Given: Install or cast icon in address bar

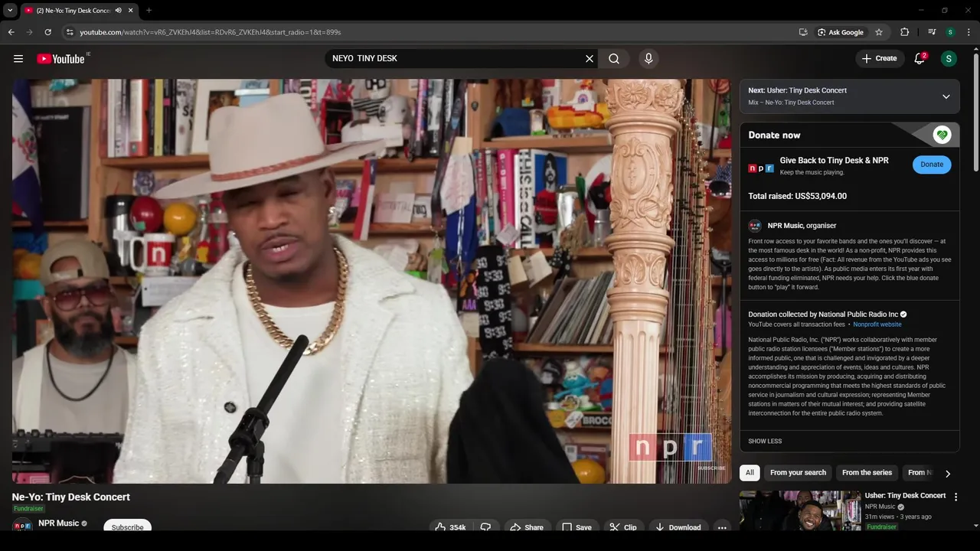Looking at the screenshot, I should pyautogui.click(x=803, y=32).
